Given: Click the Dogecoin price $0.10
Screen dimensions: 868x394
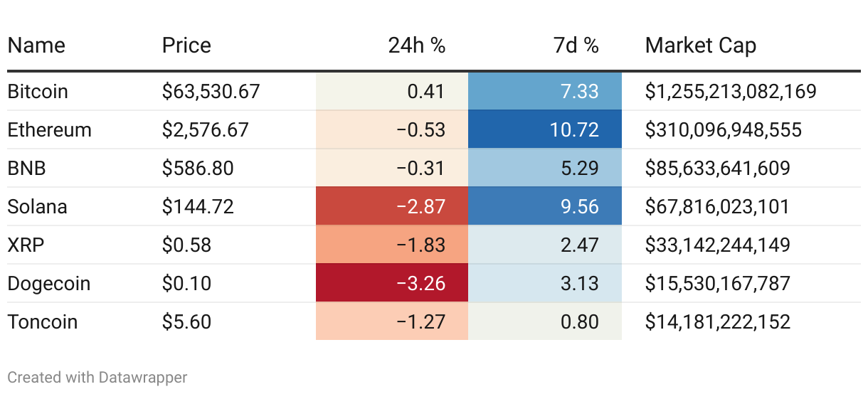Looking at the screenshot, I should click(186, 283).
